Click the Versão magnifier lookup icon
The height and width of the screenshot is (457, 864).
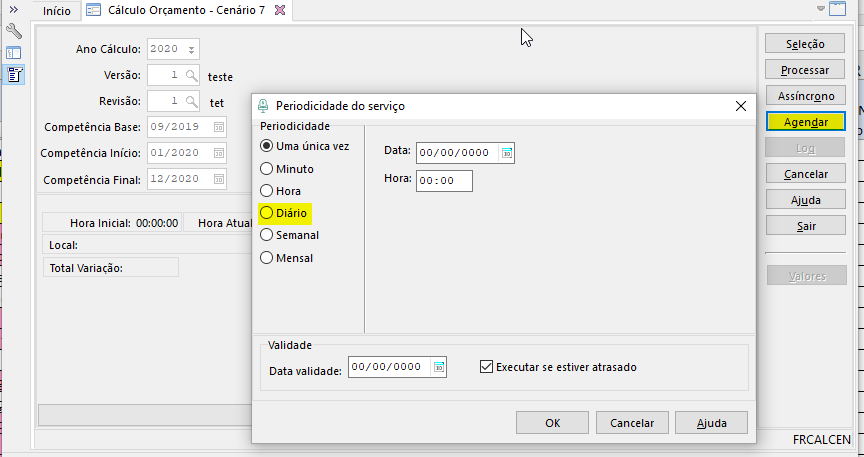pyautogui.click(x=192, y=75)
